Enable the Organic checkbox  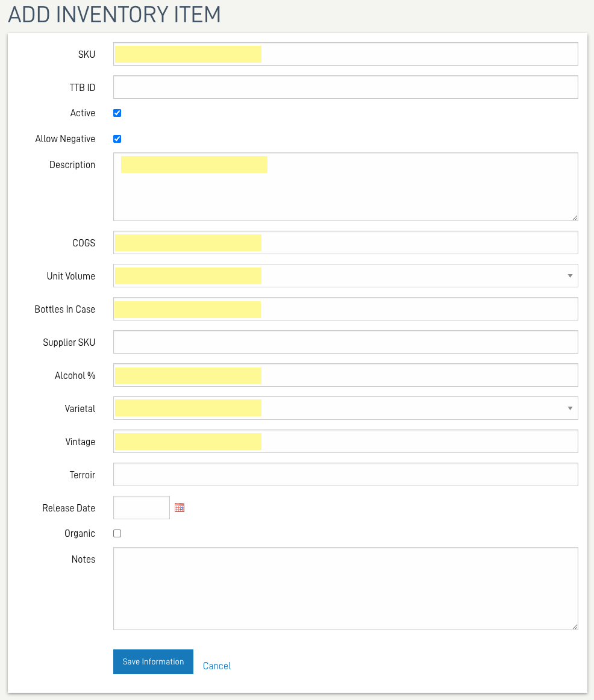click(x=117, y=534)
